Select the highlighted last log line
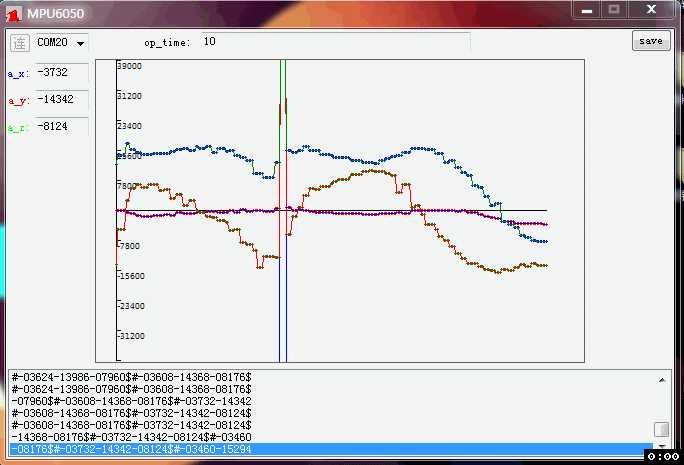This screenshot has height=465, width=684. [331, 449]
